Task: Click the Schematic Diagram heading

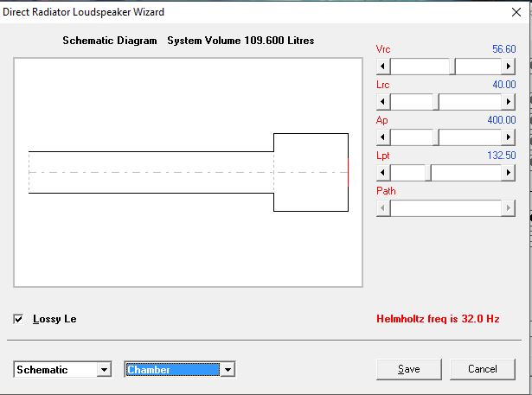Action: point(110,41)
